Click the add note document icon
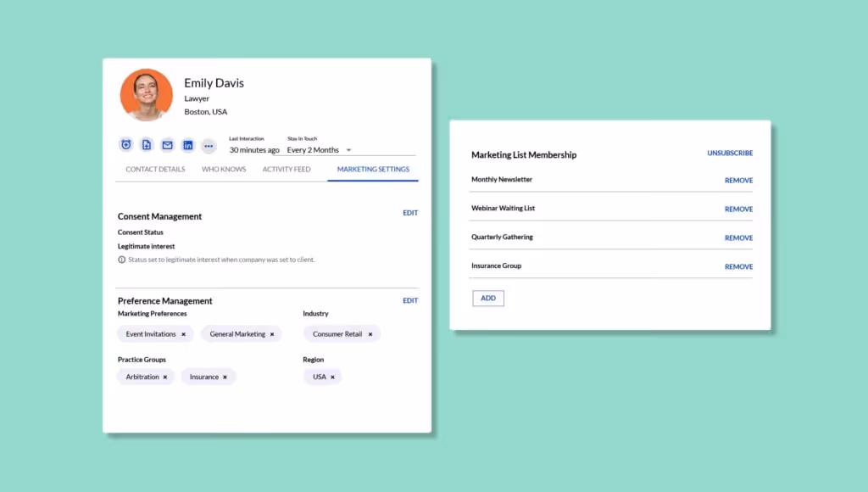The width and height of the screenshot is (868, 492). click(x=147, y=144)
